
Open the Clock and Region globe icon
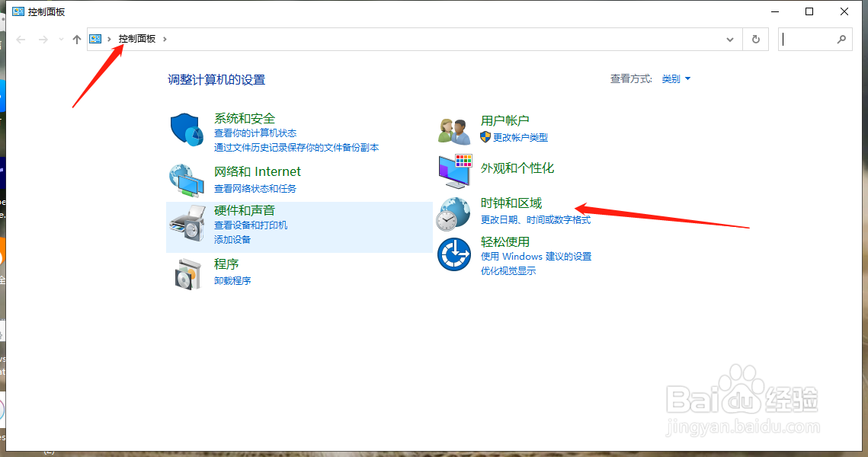pyautogui.click(x=453, y=214)
